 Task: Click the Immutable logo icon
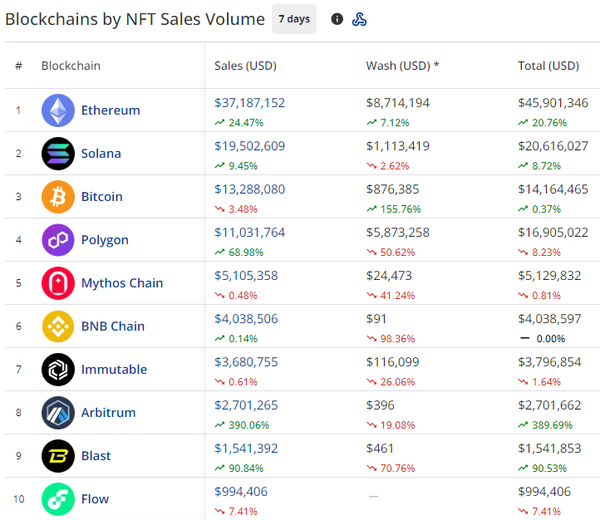pos(57,369)
